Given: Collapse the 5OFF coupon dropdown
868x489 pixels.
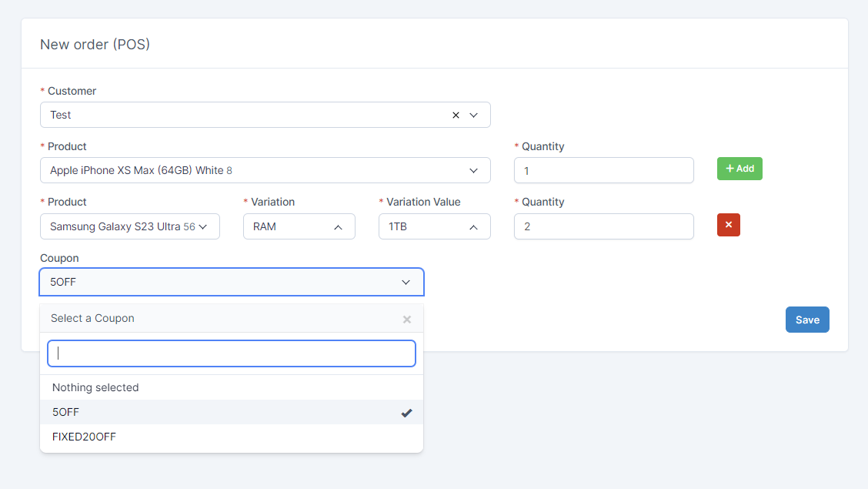Looking at the screenshot, I should coord(231,282).
